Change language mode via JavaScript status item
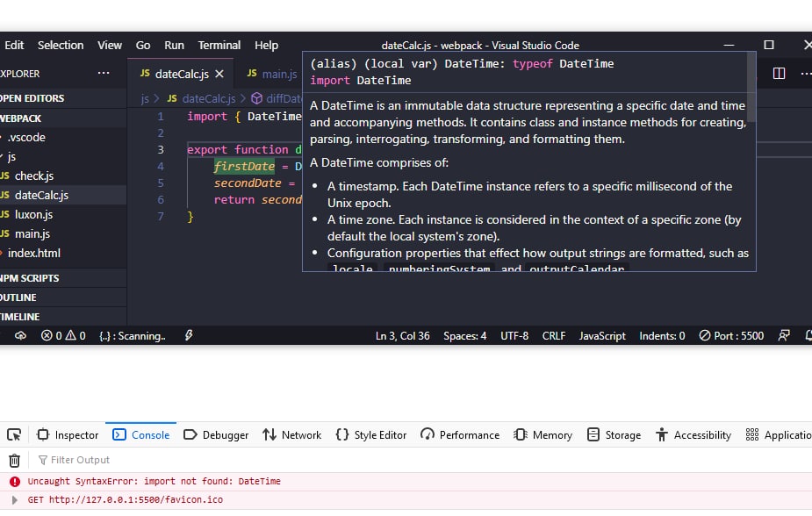This screenshot has width=812, height=516. pos(602,336)
